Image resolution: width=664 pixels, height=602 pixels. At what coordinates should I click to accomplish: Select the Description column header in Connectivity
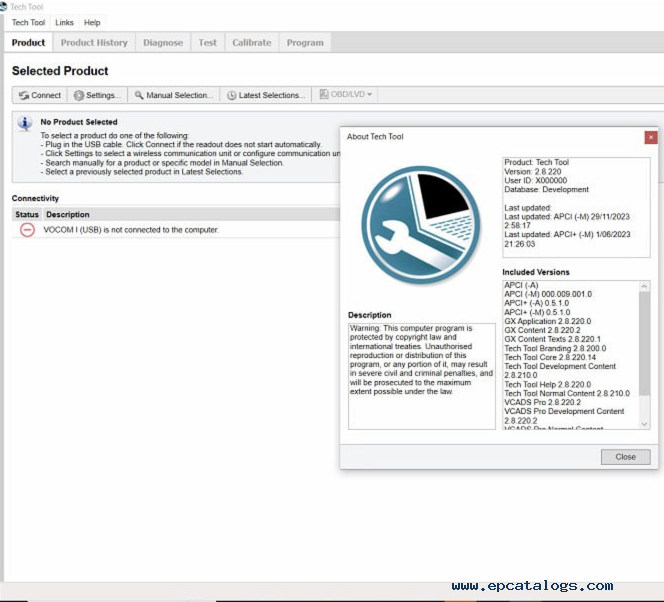coord(68,214)
